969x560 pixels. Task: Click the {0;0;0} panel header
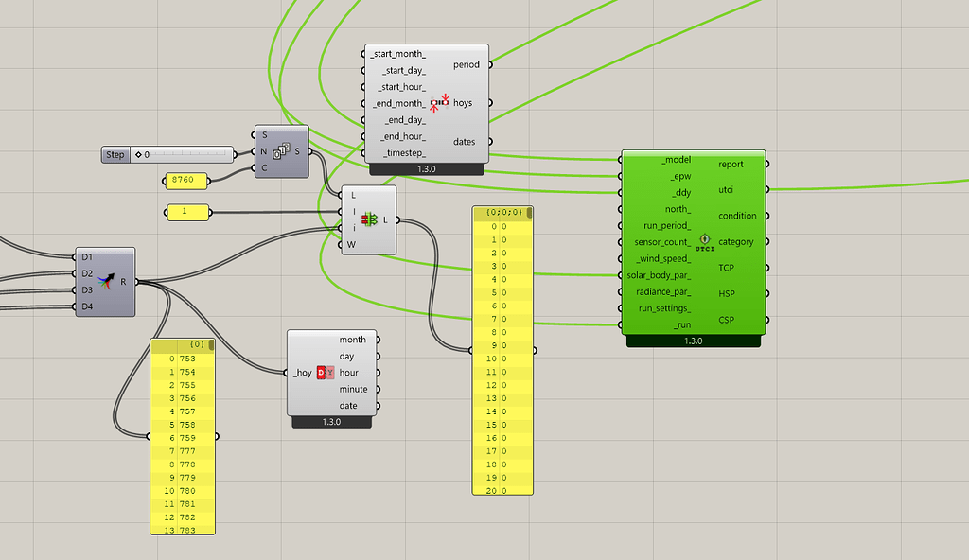(x=502, y=213)
